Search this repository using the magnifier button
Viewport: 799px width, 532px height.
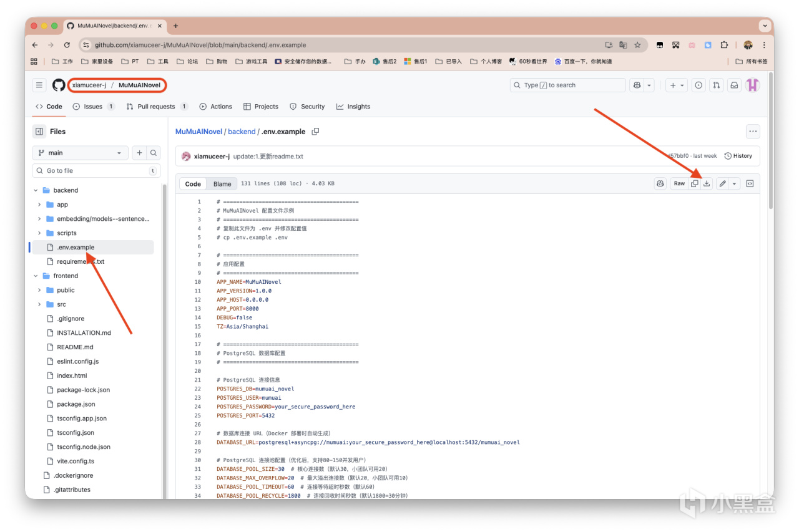pyautogui.click(x=154, y=153)
